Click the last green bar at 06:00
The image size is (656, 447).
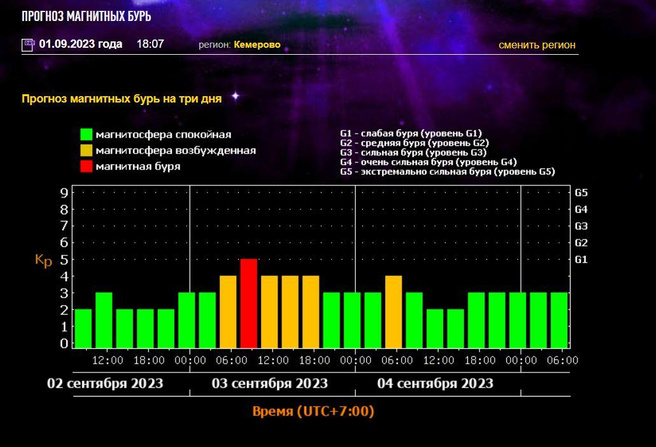coord(559,320)
